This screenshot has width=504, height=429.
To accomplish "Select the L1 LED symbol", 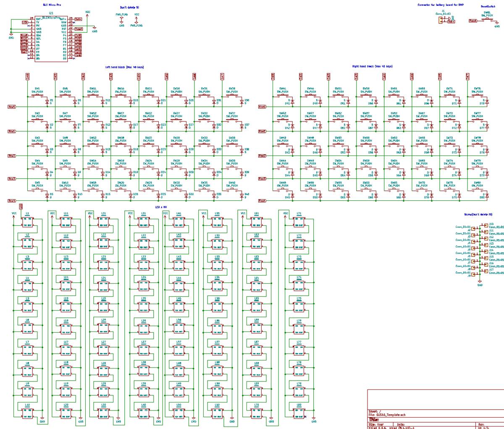I will (27, 222).
